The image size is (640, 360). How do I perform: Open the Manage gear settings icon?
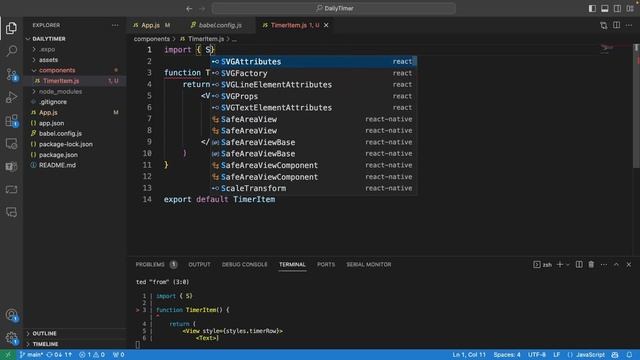coord(11,338)
